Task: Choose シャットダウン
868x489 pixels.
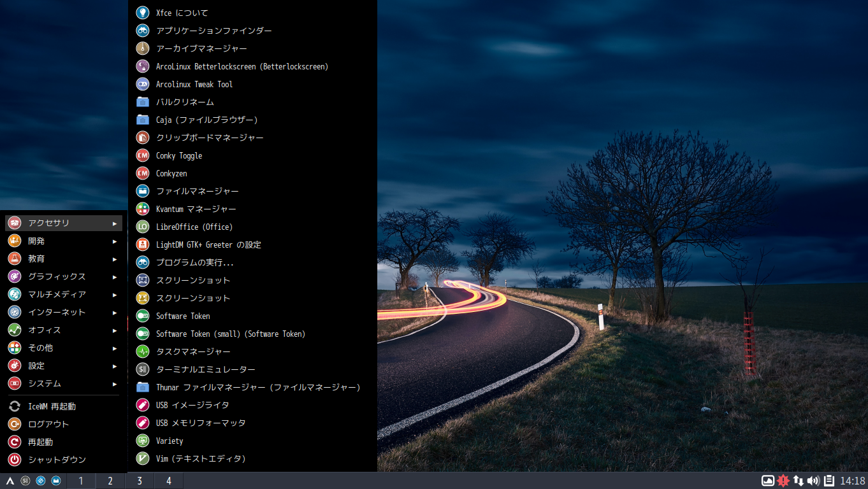Action: point(64,460)
